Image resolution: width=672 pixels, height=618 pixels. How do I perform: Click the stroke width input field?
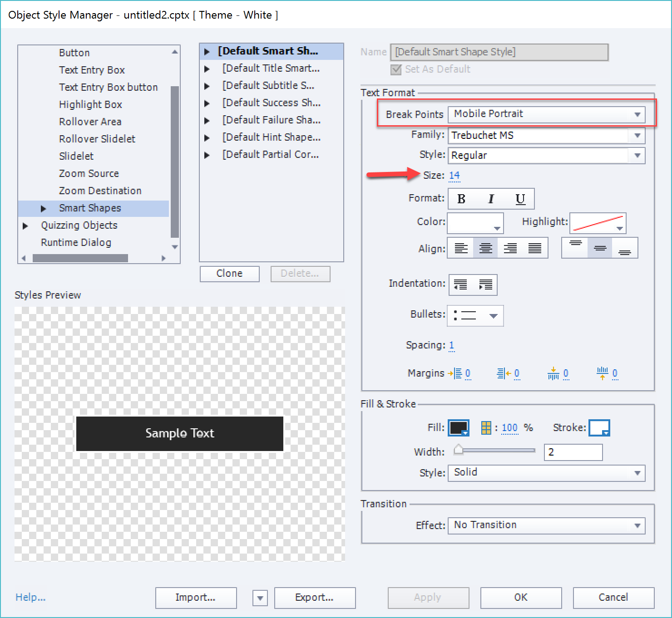tap(573, 452)
